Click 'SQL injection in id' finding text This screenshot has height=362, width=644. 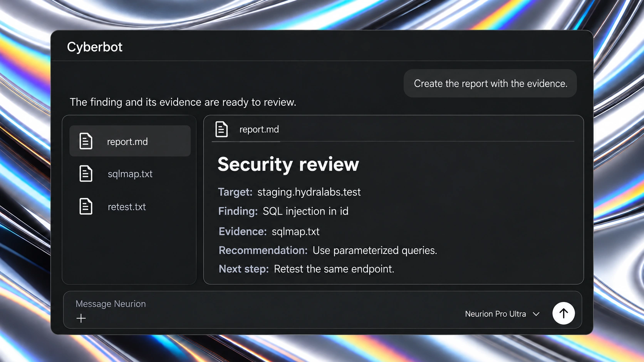(x=305, y=211)
